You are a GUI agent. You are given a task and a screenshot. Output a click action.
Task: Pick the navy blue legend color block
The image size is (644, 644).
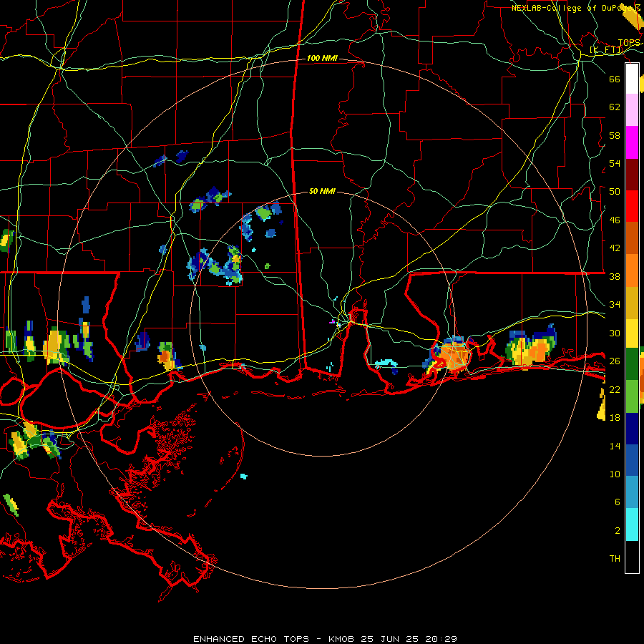[632, 429]
